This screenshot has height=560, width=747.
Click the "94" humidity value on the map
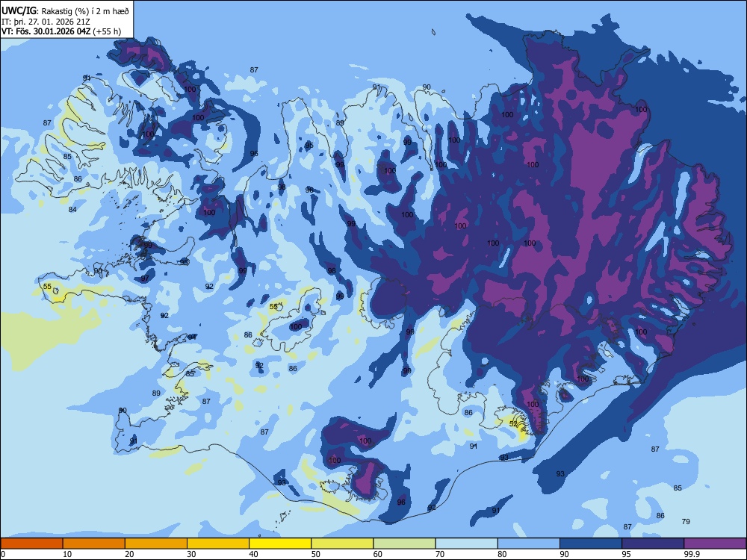(x=191, y=337)
